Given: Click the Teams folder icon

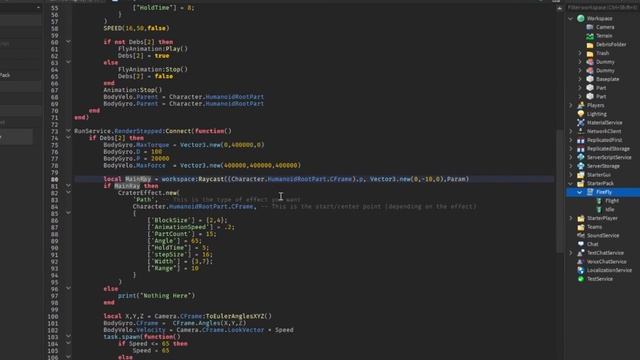Looking at the screenshot, I should click(x=581, y=227).
